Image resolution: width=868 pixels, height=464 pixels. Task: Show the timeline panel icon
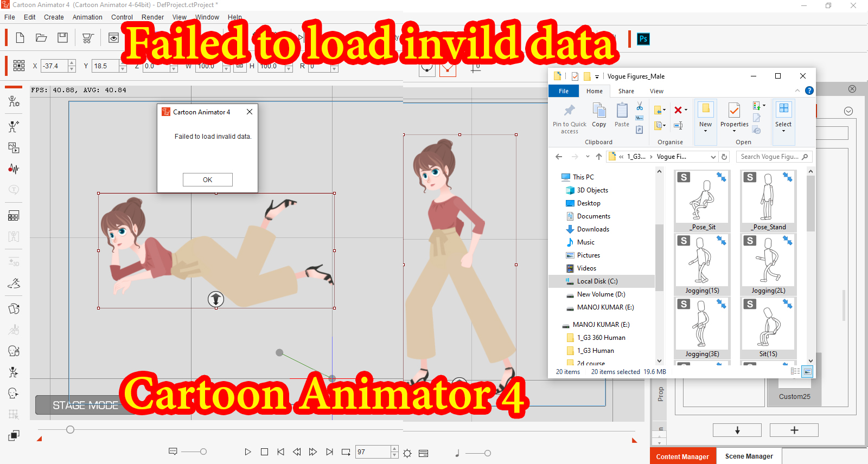424,453
